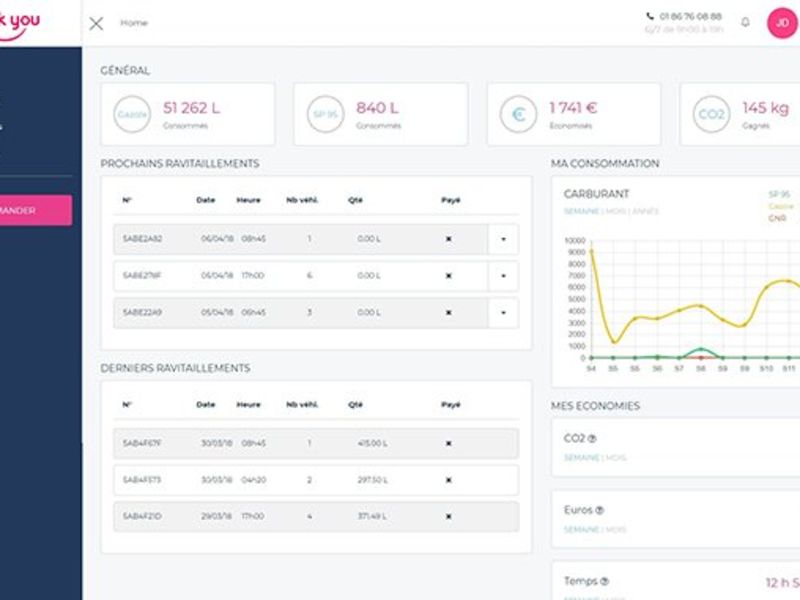Screen dimensions: 800x600
Task: Select SEMAINE under CO2 savings
Action: click(x=581, y=458)
